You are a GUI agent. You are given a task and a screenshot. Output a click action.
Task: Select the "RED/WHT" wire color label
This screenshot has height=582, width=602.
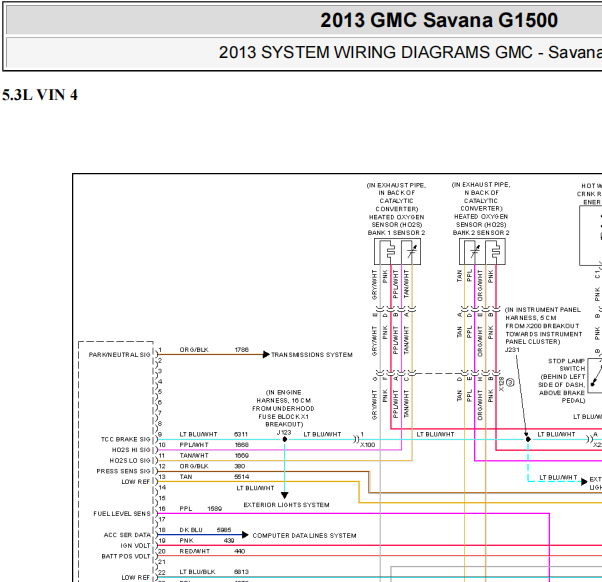(x=195, y=551)
